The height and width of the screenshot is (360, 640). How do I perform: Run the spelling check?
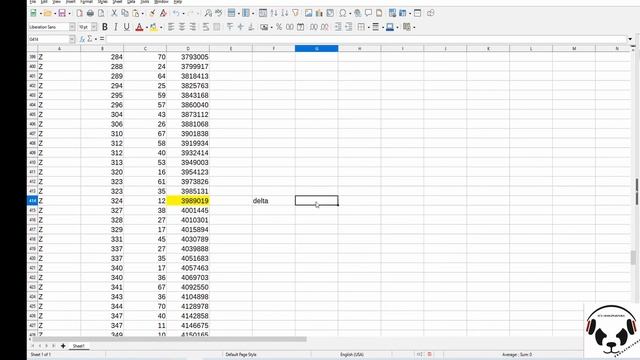pos(219,13)
